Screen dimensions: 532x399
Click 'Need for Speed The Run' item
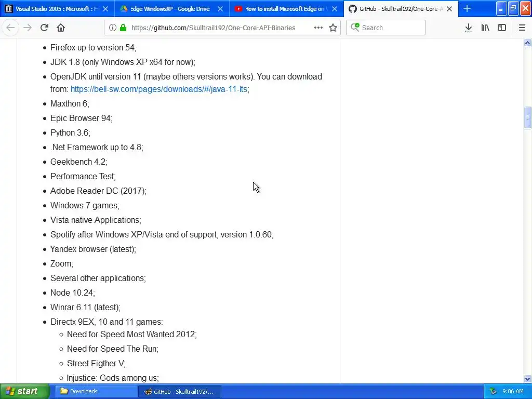coord(113,349)
